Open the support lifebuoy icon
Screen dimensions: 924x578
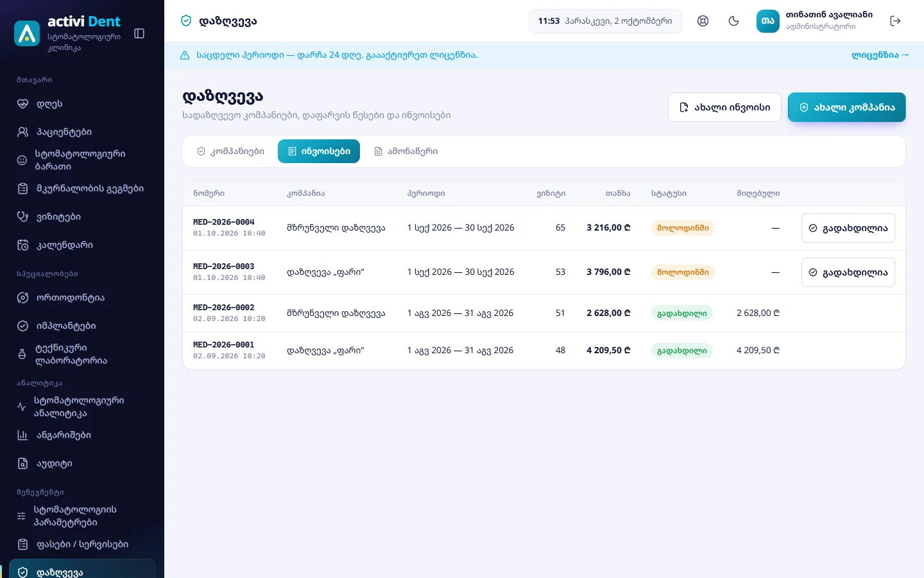point(703,21)
